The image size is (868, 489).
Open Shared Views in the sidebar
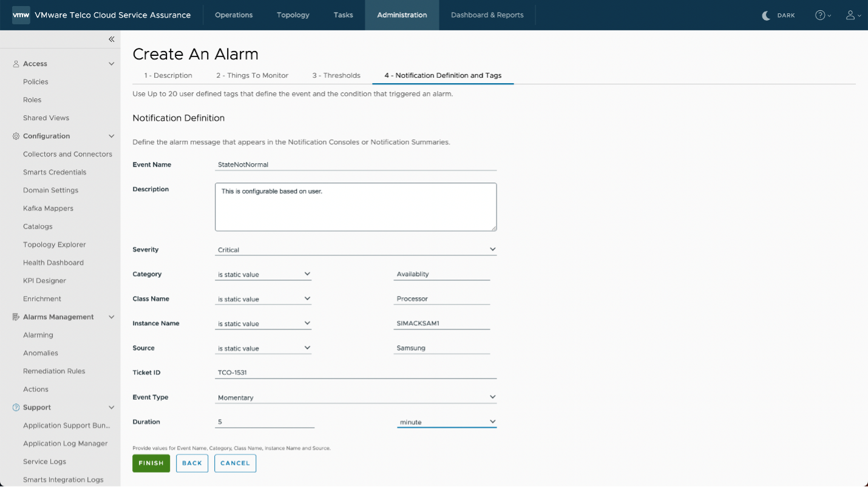point(46,118)
